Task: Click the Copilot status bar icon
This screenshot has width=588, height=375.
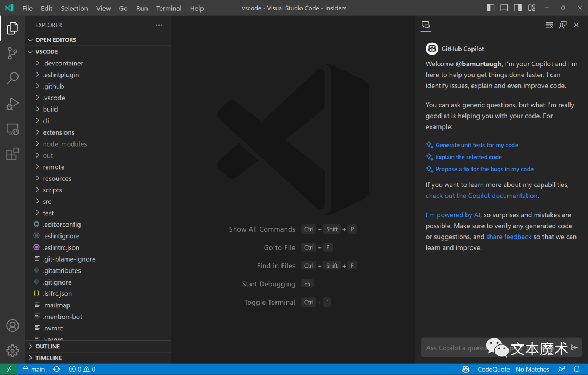Action: (465, 370)
